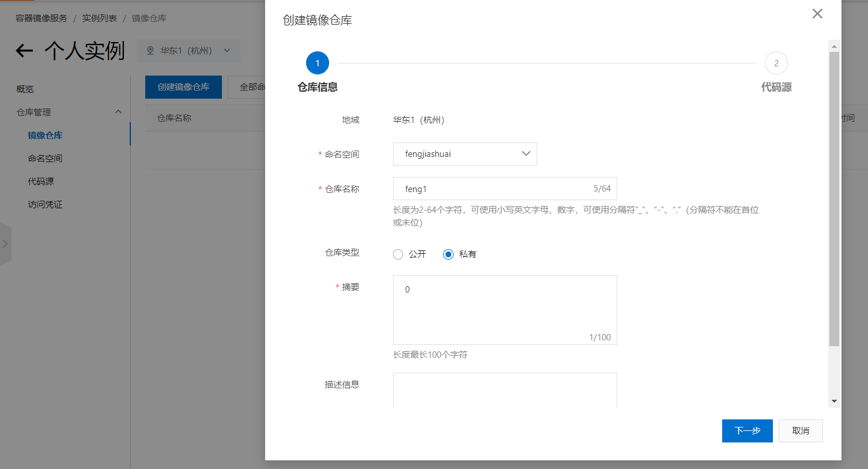Open 访问凭证 in the sidebar
The width and height of the screenshot is (868, 469).
click(x=45, y=204)
